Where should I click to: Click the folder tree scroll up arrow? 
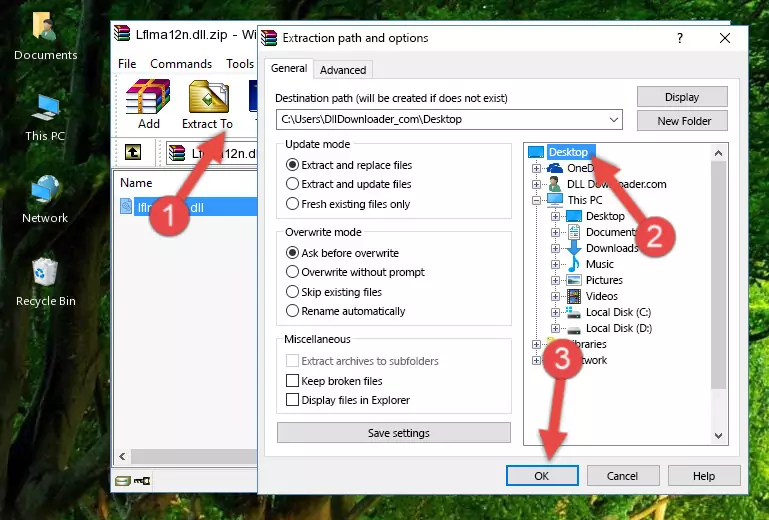pyautogui.click(x=718, y=153)
